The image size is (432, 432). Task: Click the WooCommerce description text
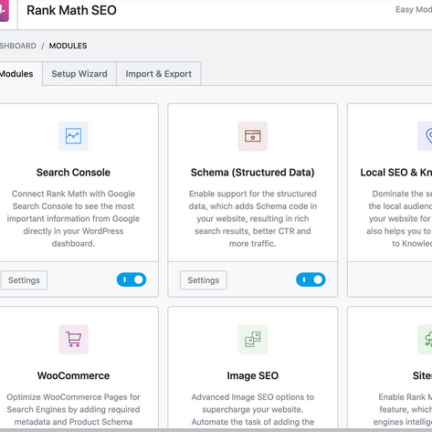coord(73,410)
